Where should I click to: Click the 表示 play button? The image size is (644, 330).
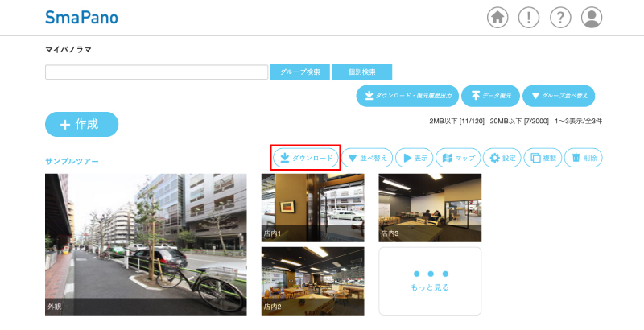point(414,158)
